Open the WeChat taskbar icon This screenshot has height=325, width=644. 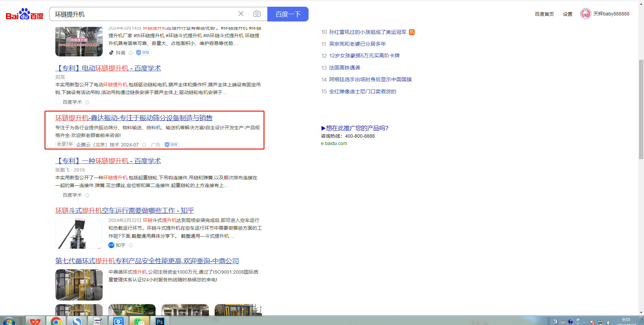[139, 321]
